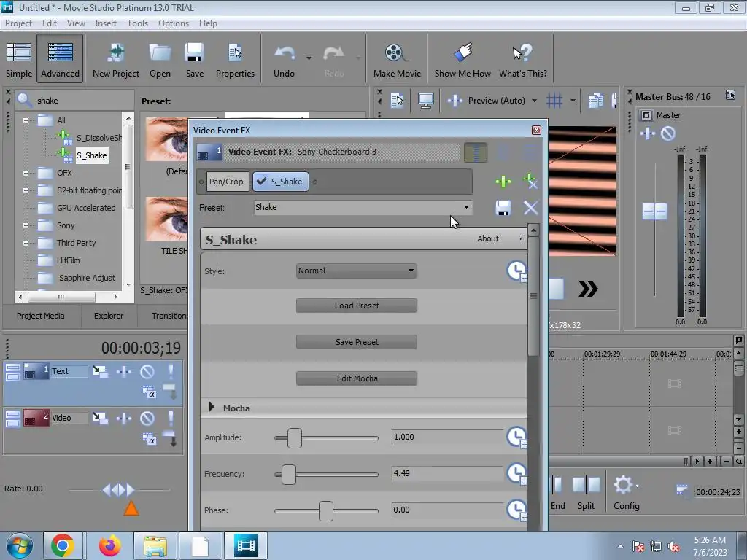Click the Edit Mocha button
This screenshot has width=747, height=560.
[x=356, y=378]
